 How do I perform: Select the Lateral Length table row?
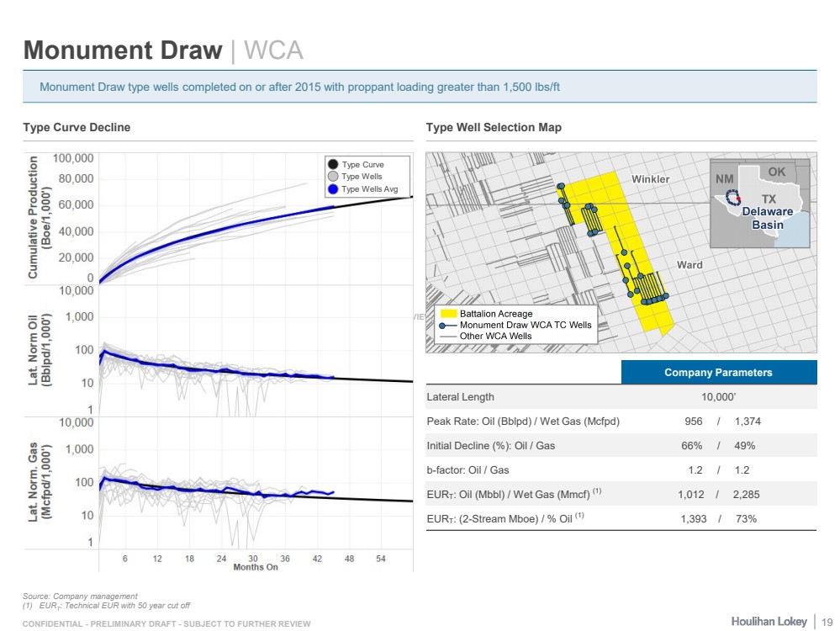coord(619,396)
